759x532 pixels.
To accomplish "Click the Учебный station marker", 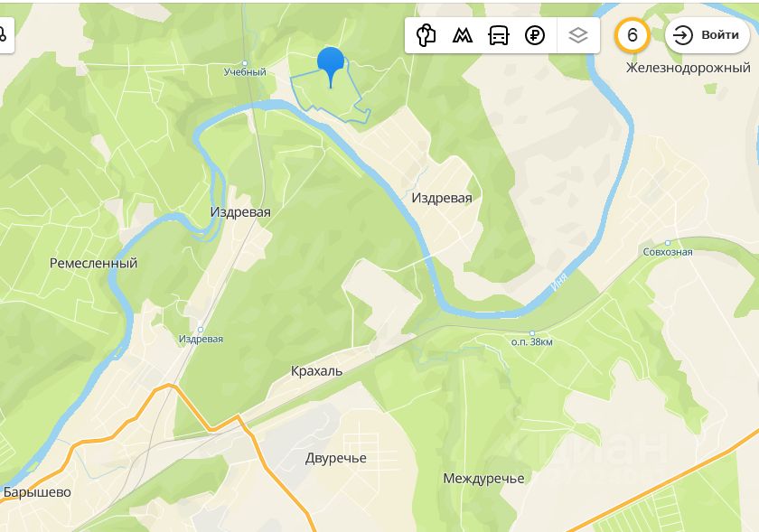I will coord(245,63).
